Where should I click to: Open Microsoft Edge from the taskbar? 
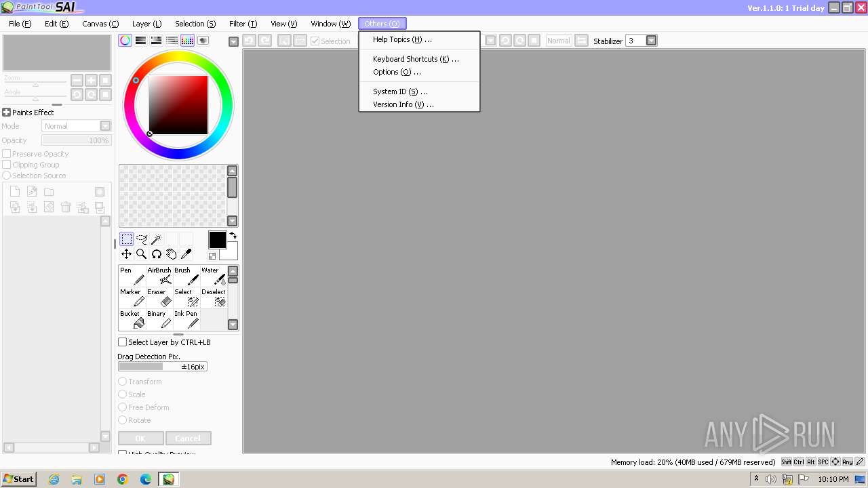point(146,479)
